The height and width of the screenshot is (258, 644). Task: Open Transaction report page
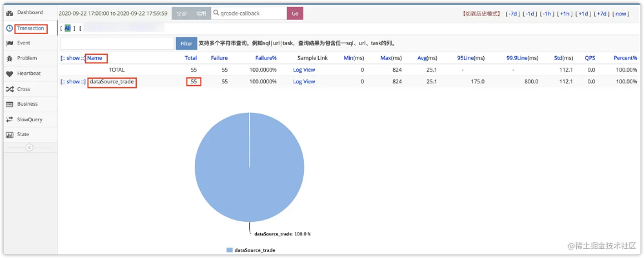click(31, 28)
